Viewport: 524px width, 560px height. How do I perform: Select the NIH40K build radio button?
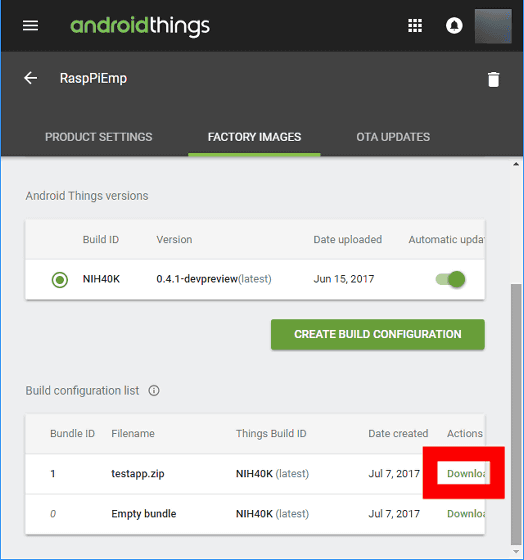(60, 279)
